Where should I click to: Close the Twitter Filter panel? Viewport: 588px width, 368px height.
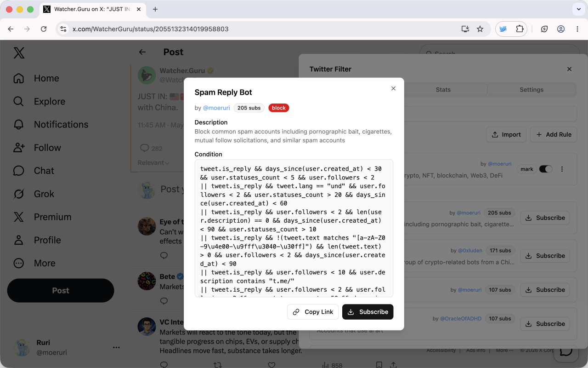pyautogui.click(x=569, y=69)
